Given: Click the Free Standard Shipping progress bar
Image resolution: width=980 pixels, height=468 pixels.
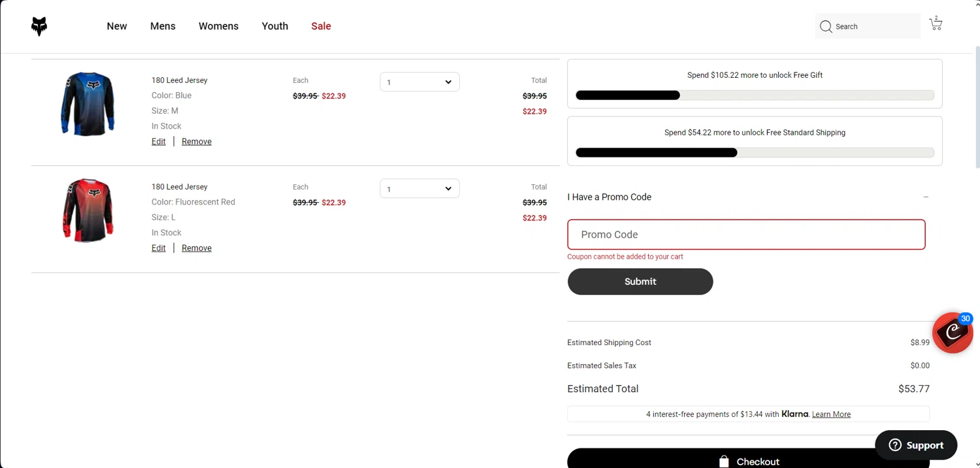Looking at the screenshot, I should (x=755, y=153).
